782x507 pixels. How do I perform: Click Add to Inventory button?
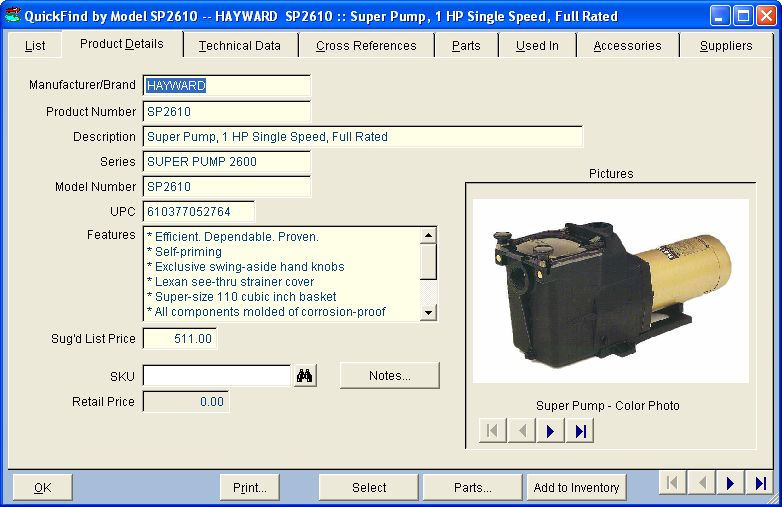[x=577, y=488]
